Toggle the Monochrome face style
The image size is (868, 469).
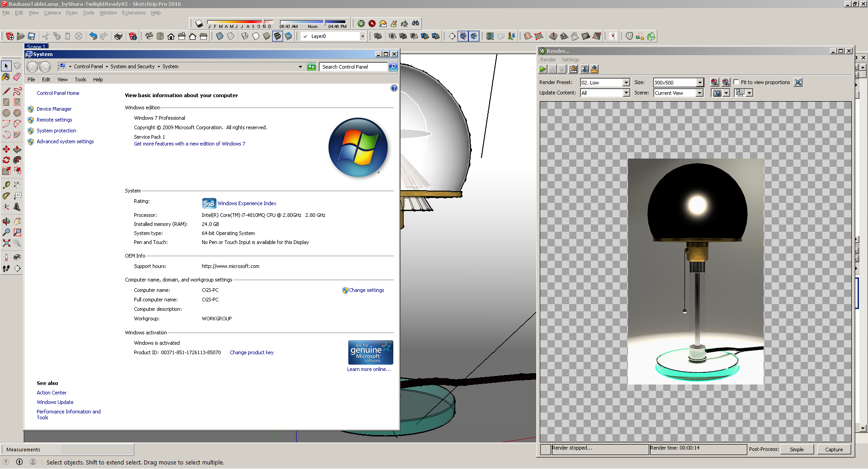[x=288, y=36]
